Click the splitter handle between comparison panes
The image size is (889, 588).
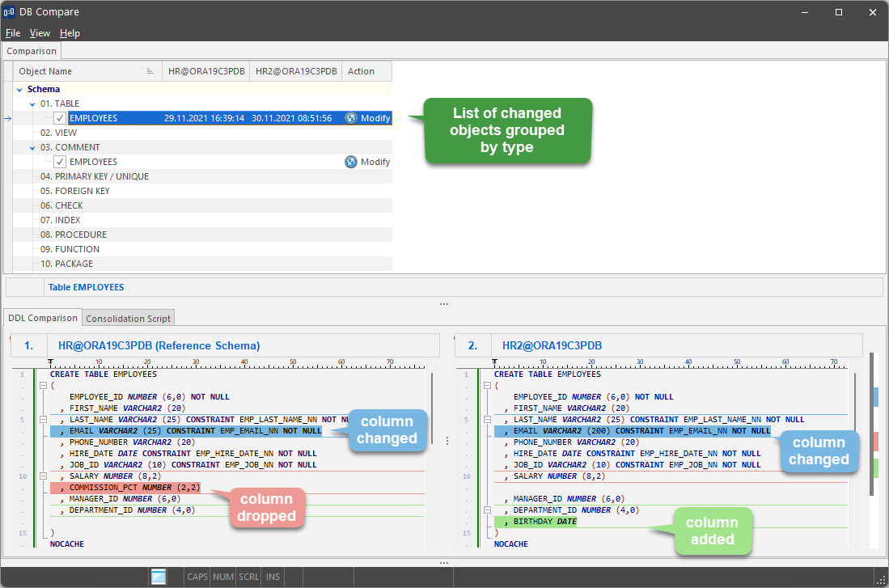447,439
